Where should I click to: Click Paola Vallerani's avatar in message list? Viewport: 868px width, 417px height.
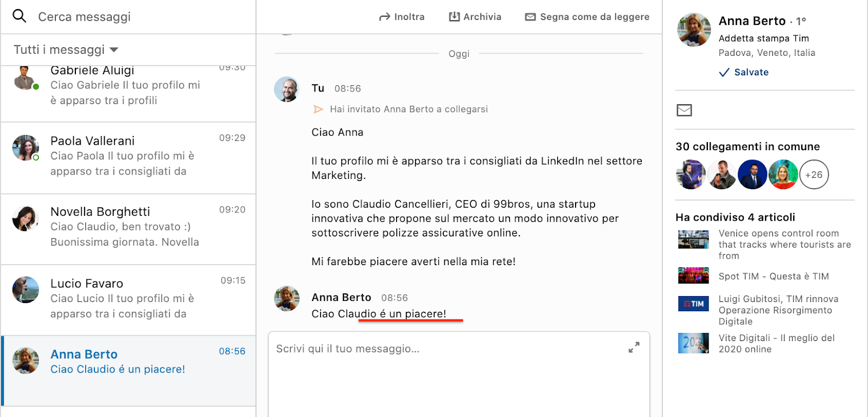point(25,148)
